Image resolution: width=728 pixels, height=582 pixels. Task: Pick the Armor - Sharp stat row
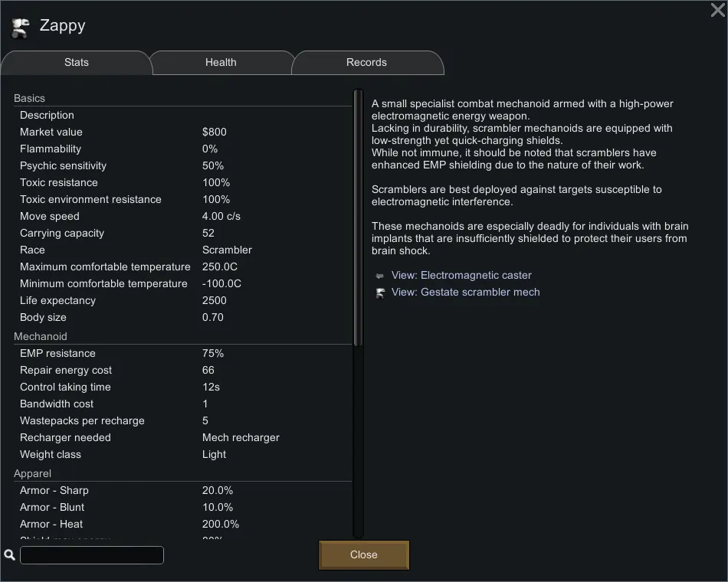coord(153,491)
